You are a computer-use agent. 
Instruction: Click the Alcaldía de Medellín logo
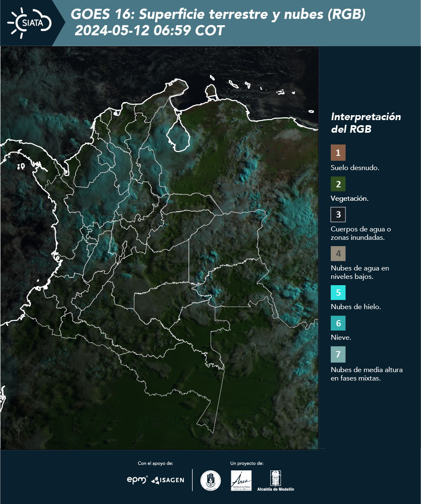275,481
